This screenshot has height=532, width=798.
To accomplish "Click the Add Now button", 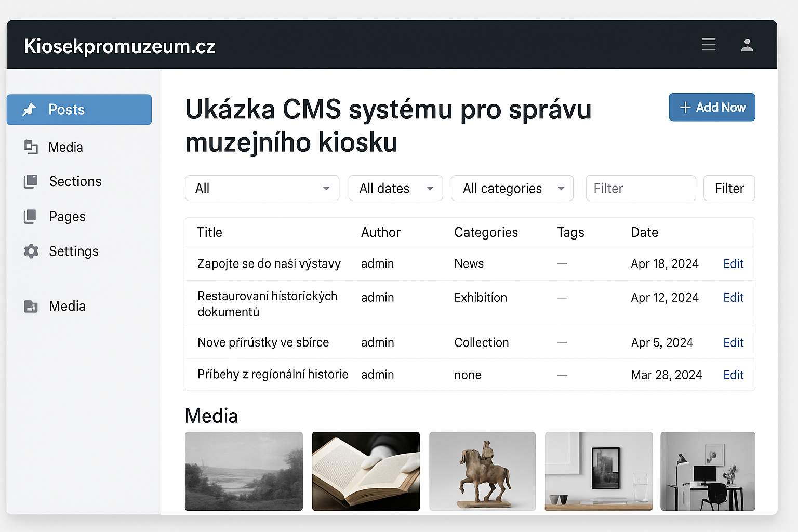I will (x=712, y=107).
